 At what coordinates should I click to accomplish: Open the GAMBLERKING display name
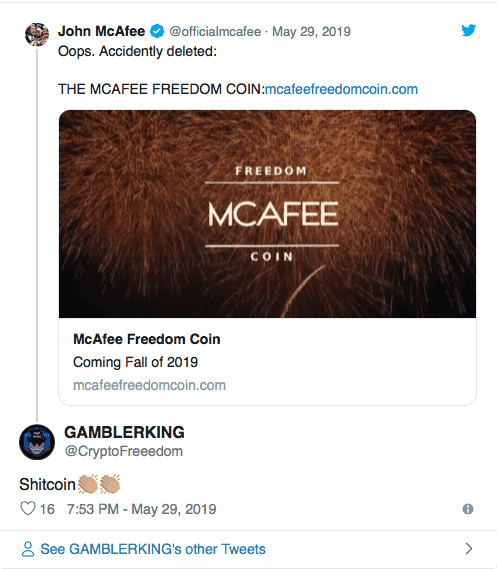coord(124,432)
